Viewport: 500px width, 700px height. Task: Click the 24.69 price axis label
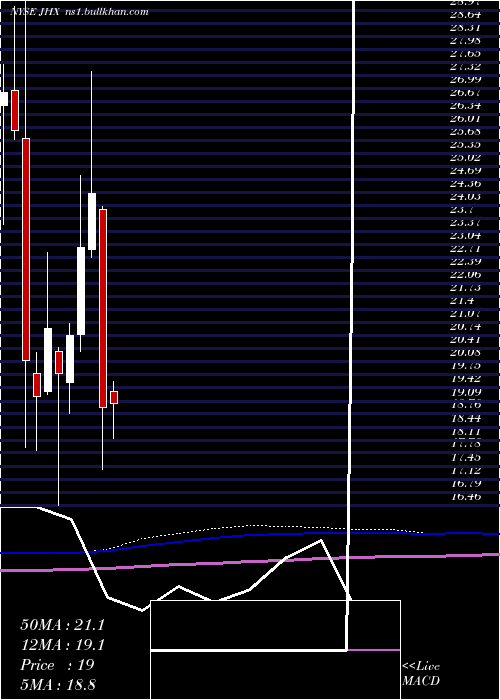coord(465,171)
